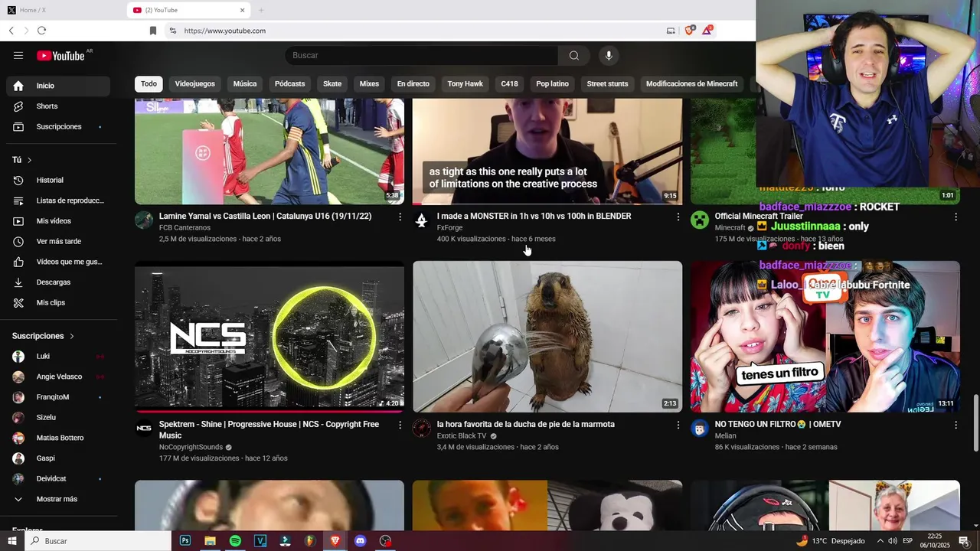This screenshot has width=980, height=551.
Task: Click the YouTube search input field
Action: 422,55
